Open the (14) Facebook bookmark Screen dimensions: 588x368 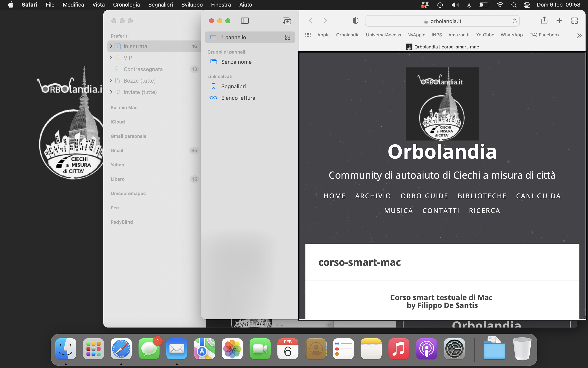pyautogui.click(x=544, y=35)
